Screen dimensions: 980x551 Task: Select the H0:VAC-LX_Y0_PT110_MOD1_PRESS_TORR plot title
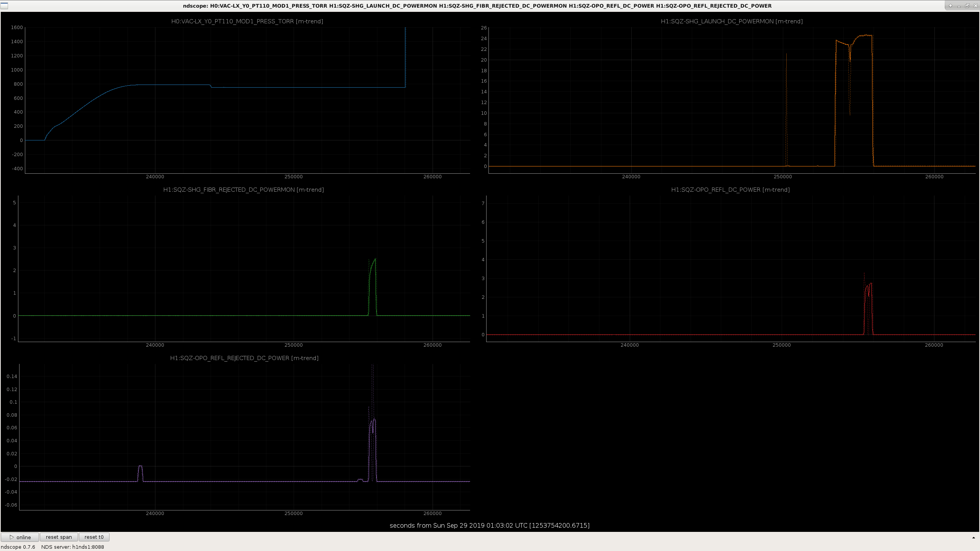click(x=247, y=21)
